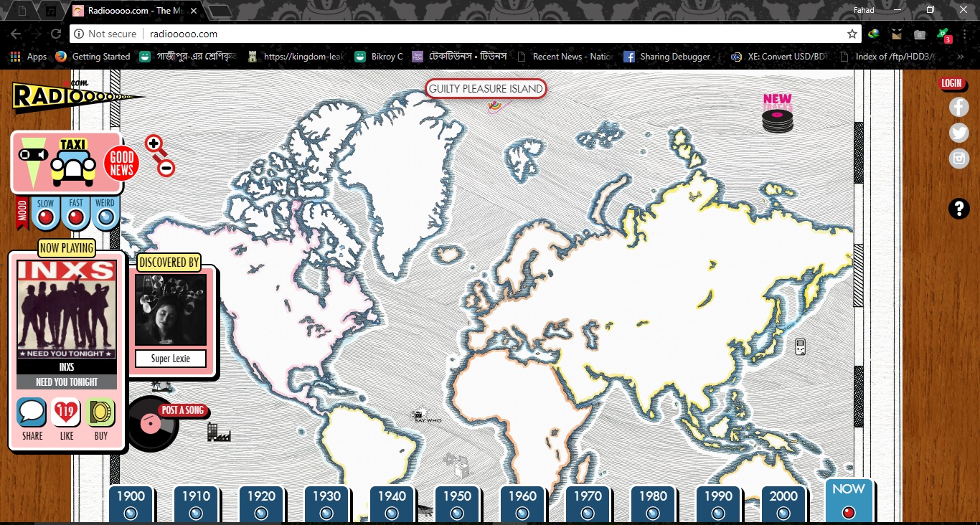Screen dimensions: 980x525
Task: Click the envelope extension icon
Action: click(x=897, y=34)
